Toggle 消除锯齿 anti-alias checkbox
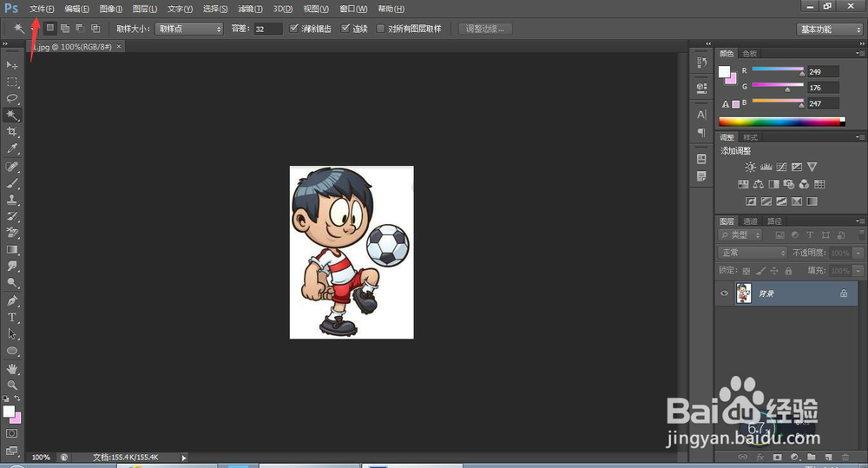The image size is (868, 468). point(294,29)
